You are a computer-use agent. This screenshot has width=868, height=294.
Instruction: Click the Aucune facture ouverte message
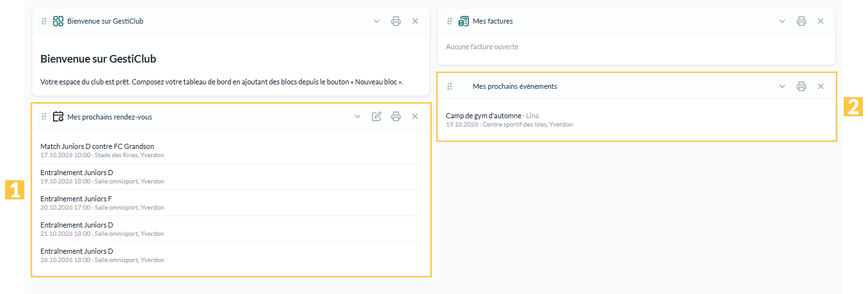tap(482, 47)
